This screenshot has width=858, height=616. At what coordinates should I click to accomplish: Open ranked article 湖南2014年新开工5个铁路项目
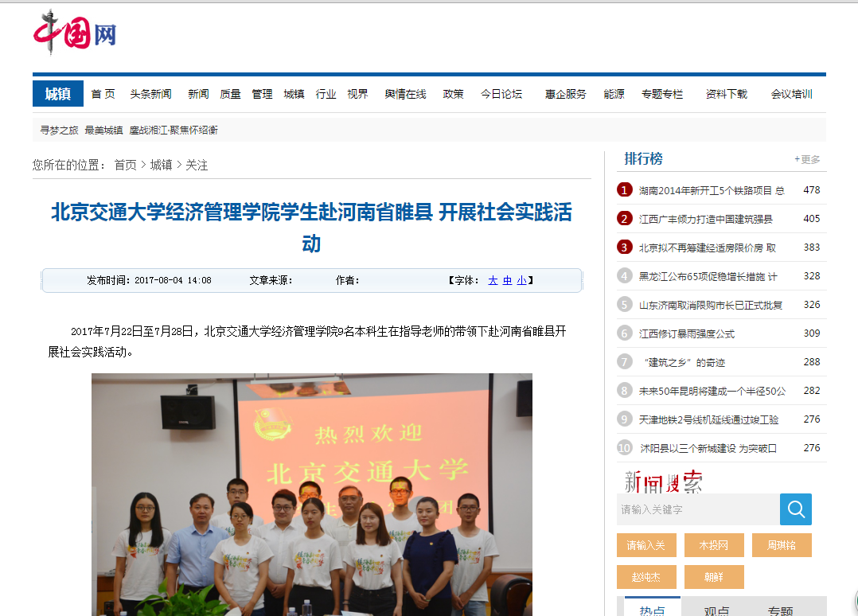pos(712,190)
